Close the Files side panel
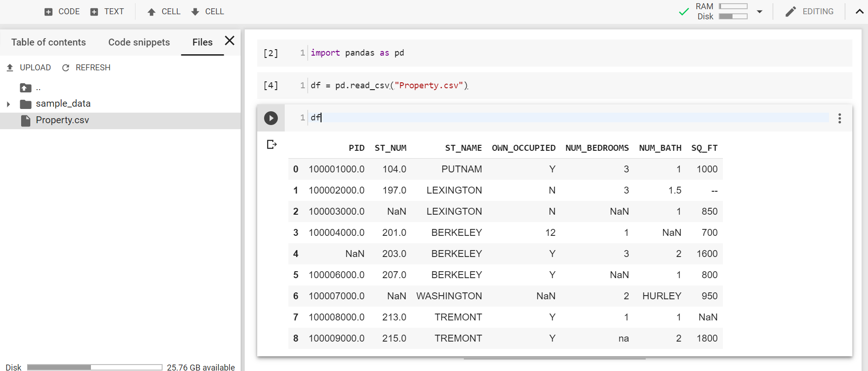Viewport: 868px width, 371px height. tap(230, 41)
